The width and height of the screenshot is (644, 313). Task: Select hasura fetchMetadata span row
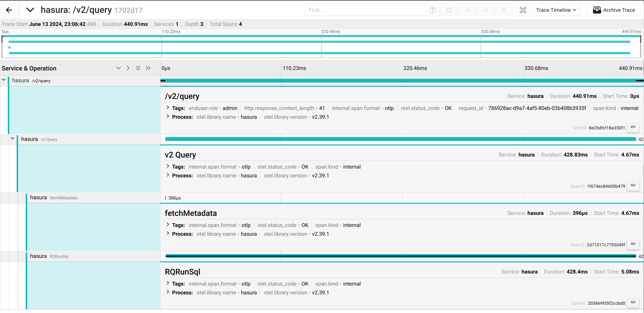tap(53, 198)
